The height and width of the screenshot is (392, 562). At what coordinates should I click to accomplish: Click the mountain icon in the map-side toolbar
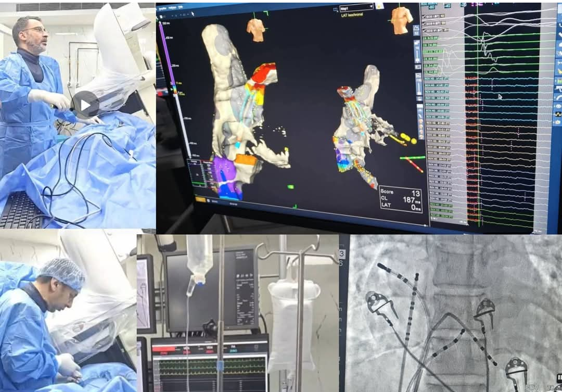coord(417,29)
